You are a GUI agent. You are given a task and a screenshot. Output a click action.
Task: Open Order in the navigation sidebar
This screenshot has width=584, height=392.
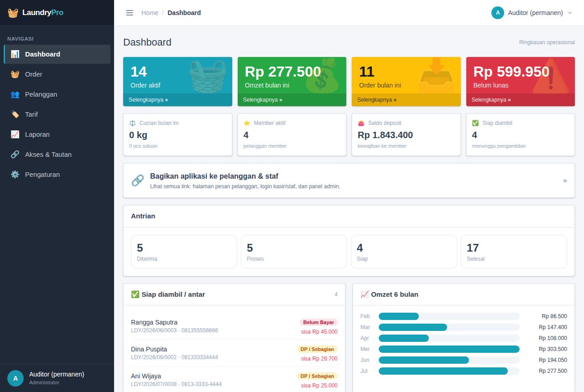coord(57,74)
